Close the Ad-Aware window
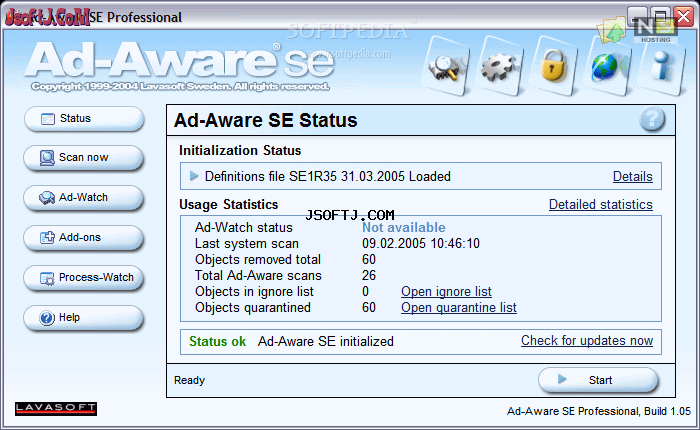Image resolution: width=700 pixels, height=430 pixels. pos(683,17)
